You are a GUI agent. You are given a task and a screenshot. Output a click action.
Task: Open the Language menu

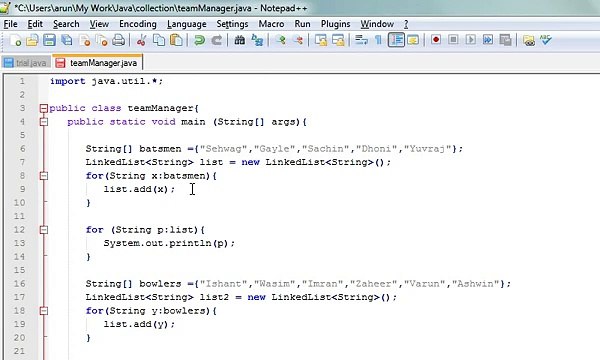coord(186,24)
